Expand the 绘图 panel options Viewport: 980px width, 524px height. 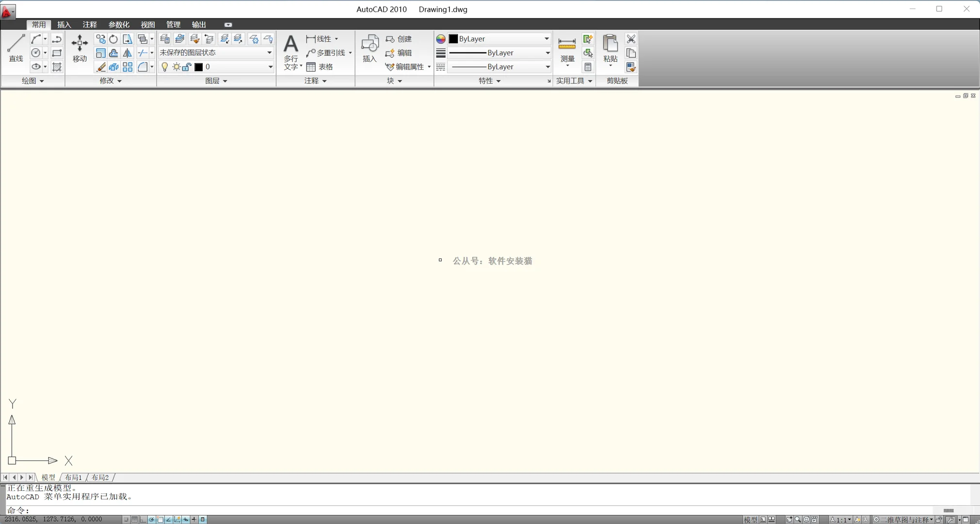point(38,81)
